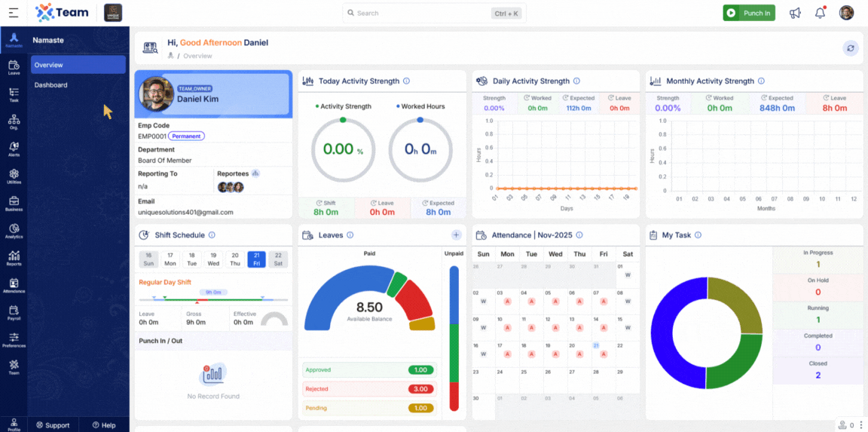Open the Task module in sidebar
Screen dimensions: 868x432
[14, 95]
